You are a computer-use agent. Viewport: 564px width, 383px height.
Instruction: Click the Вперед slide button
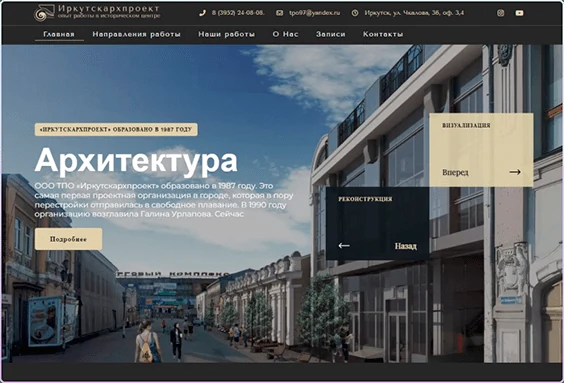pos(455,172)
